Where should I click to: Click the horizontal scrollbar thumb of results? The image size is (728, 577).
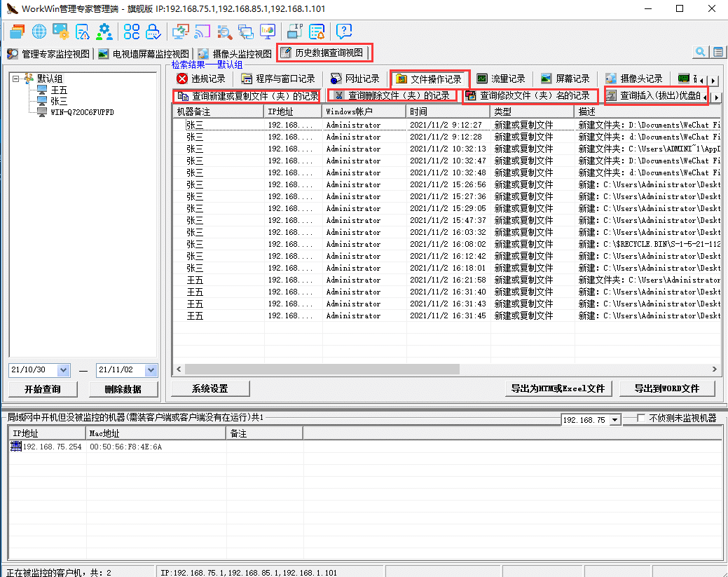(x=322, y=369)
